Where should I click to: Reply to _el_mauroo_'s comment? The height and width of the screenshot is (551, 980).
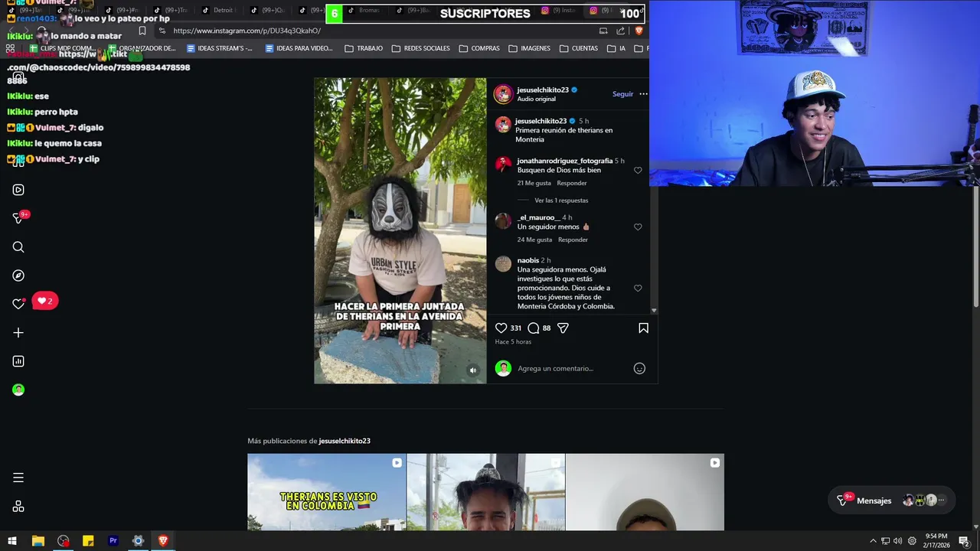pos(573,240)
